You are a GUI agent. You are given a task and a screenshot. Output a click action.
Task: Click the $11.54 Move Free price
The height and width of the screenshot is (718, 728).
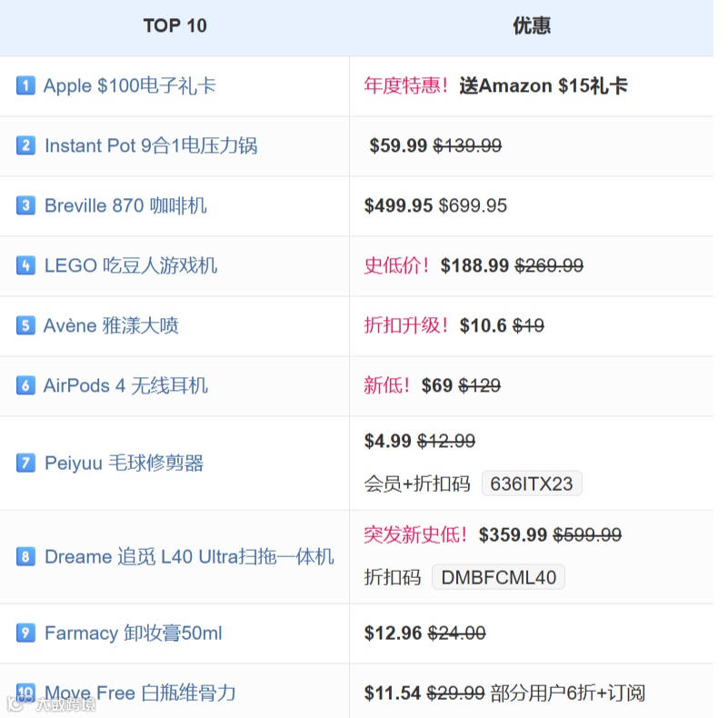click(393, 693)
